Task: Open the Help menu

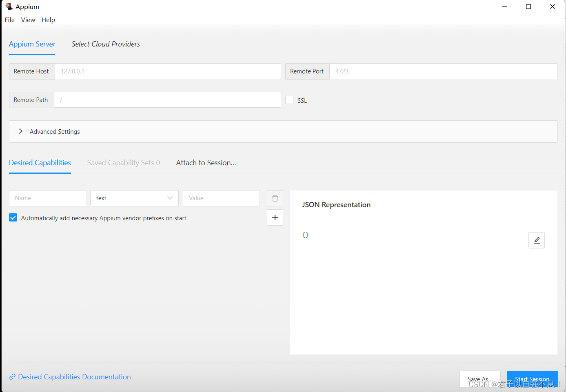Action: click(x=48, y=20)
